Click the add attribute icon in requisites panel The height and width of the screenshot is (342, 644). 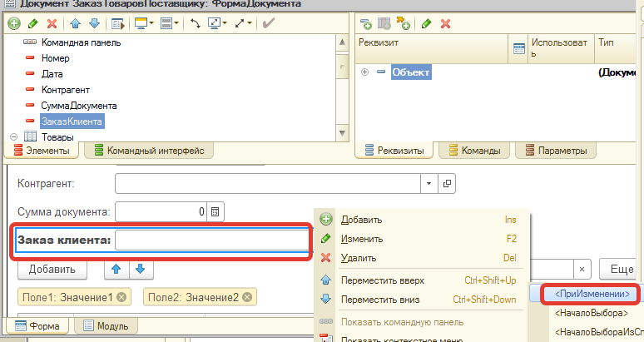tap(366, 24)
